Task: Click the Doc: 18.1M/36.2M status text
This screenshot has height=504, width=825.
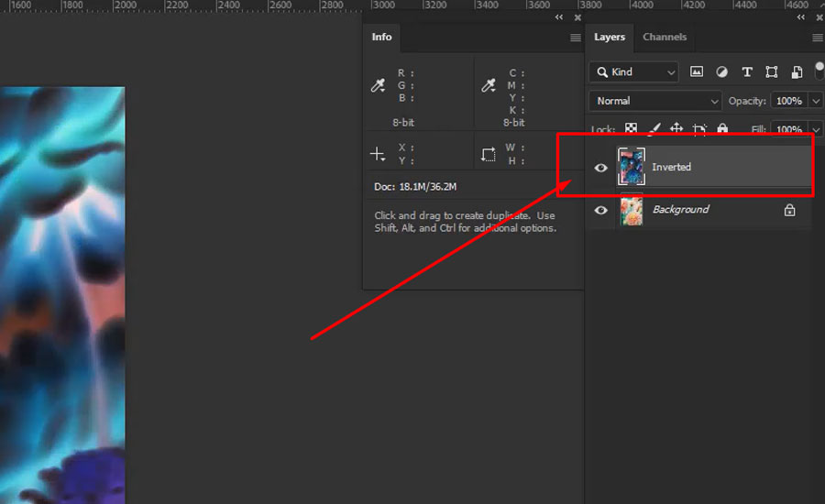Action: pos(415,187)
